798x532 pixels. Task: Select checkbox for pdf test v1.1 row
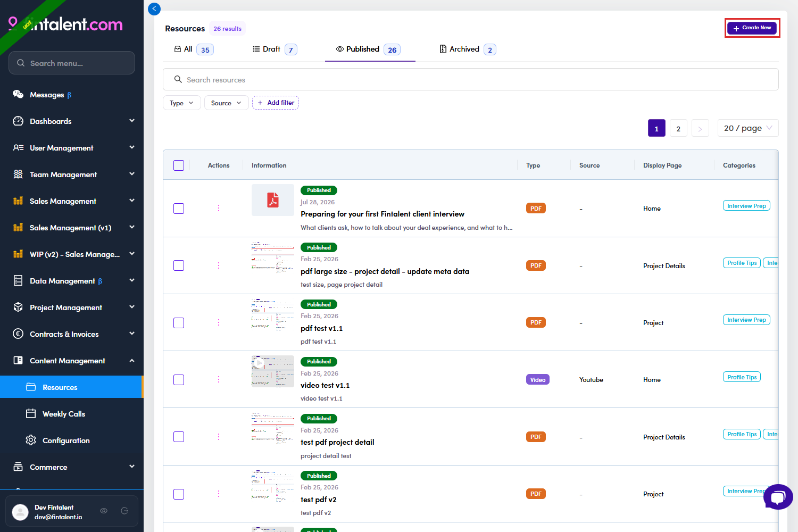tap(179, 323)
